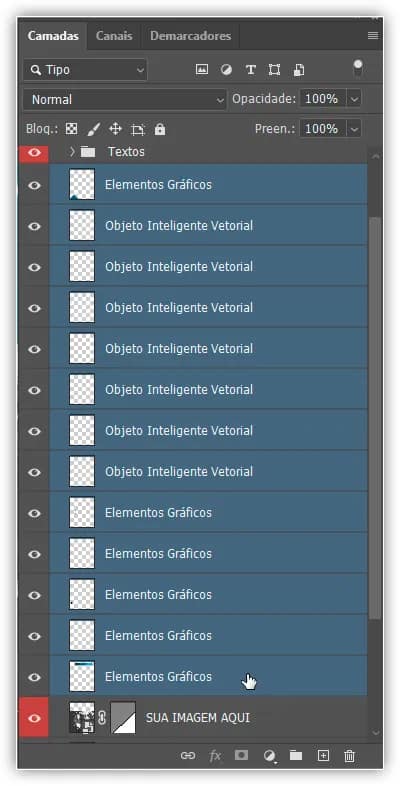Click the Preen. 100% value field

click(x=322, y=129)
